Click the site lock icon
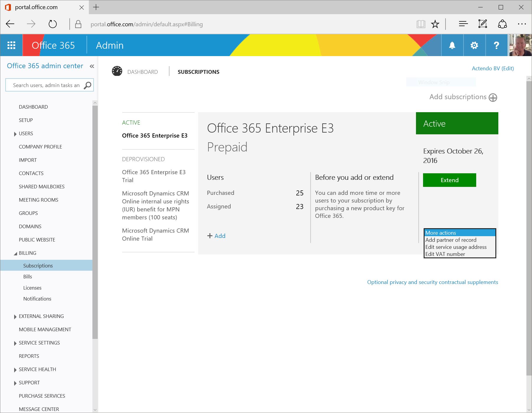The image size is (532, 413). pos(78,24)
